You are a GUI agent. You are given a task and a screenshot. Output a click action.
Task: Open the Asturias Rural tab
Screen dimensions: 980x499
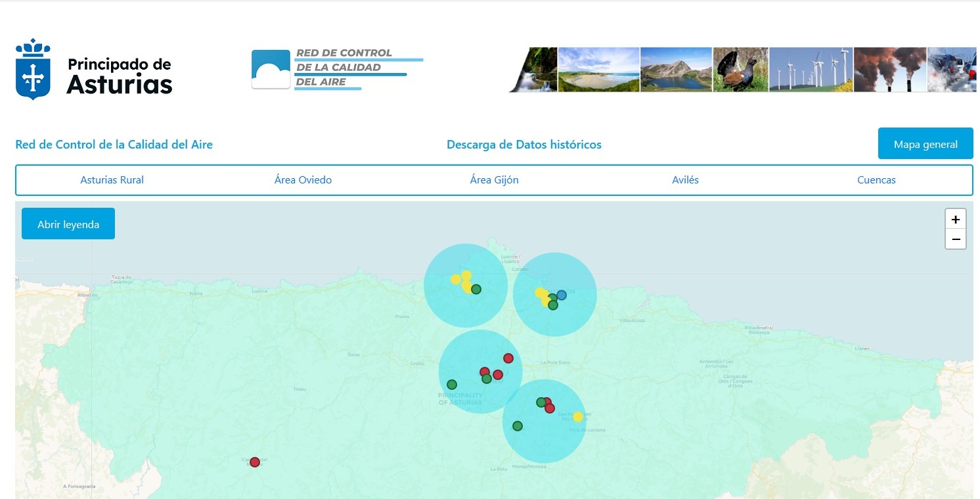point(112,180)
